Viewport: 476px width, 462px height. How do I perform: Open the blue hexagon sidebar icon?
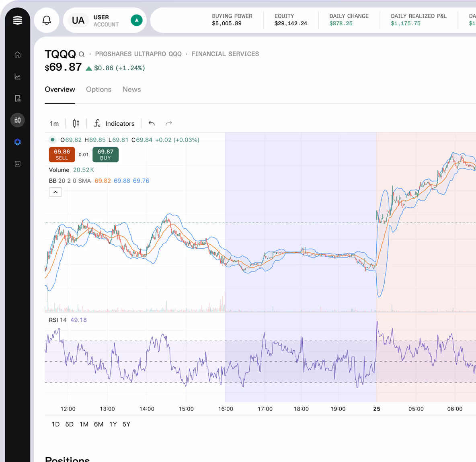(x=18, y=142)
